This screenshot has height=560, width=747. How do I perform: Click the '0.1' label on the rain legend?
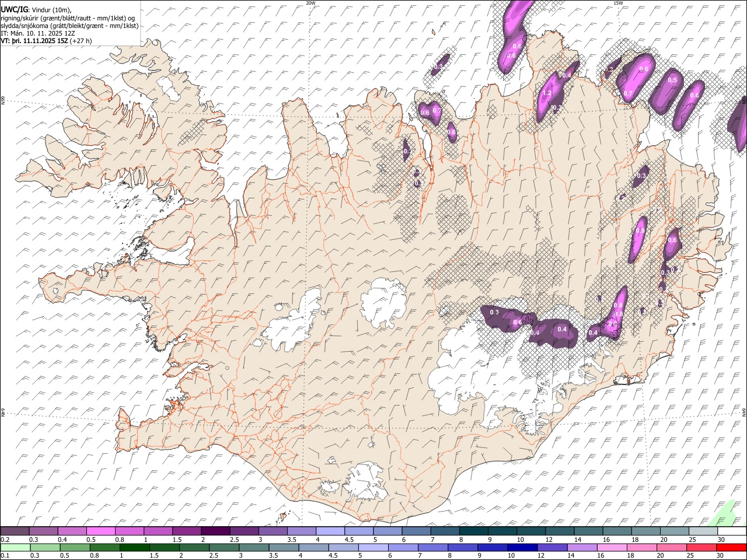(5, 556)
